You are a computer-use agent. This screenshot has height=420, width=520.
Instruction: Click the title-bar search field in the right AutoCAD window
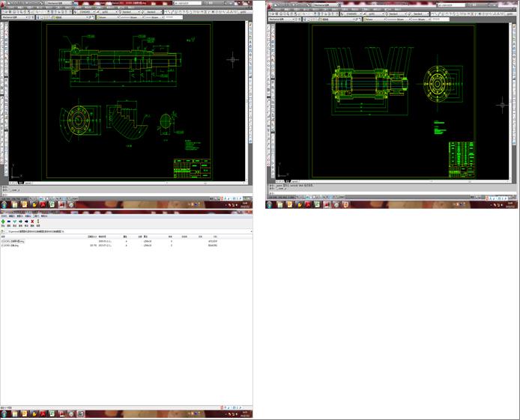point(451,5)
